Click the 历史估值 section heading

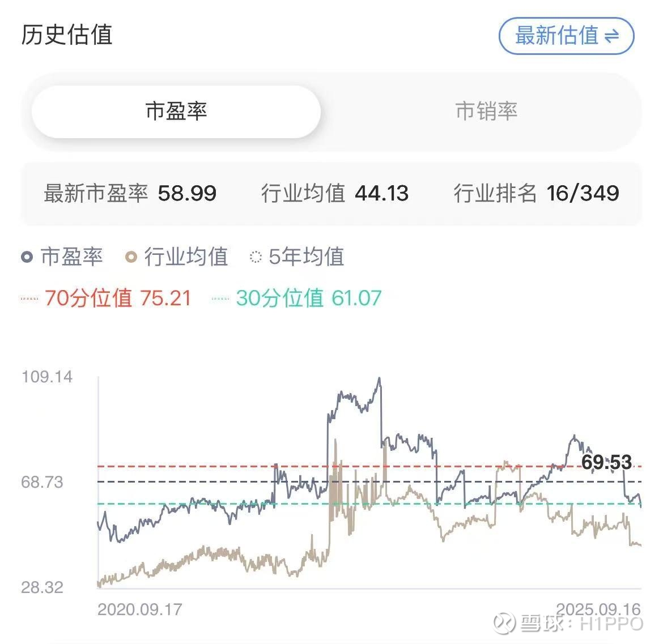[67, 35]
